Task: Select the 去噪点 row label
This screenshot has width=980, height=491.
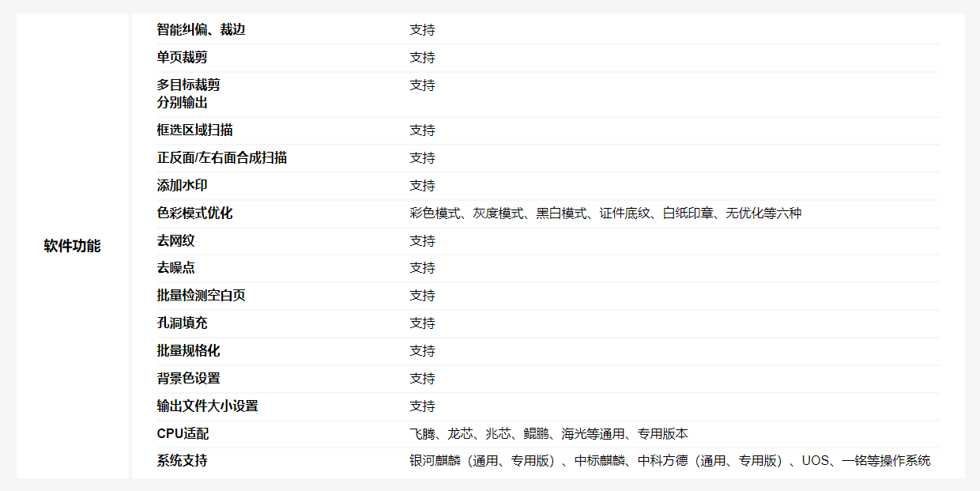Action: click(x=175, y=268)
